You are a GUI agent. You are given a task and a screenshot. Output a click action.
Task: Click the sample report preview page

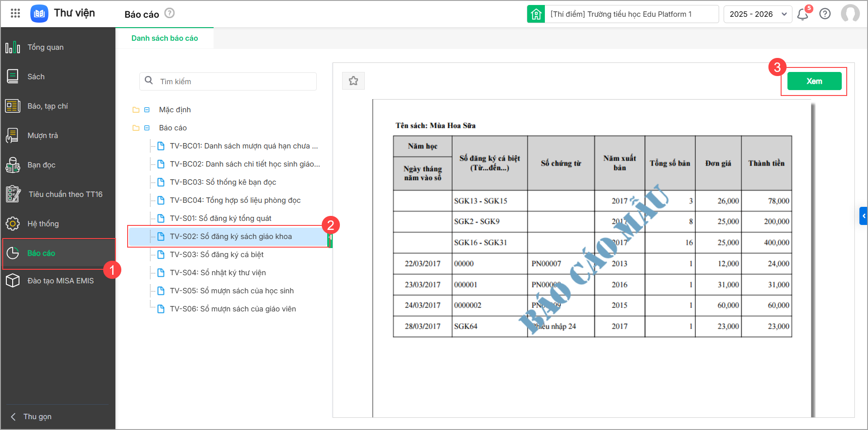coord(591,258)
